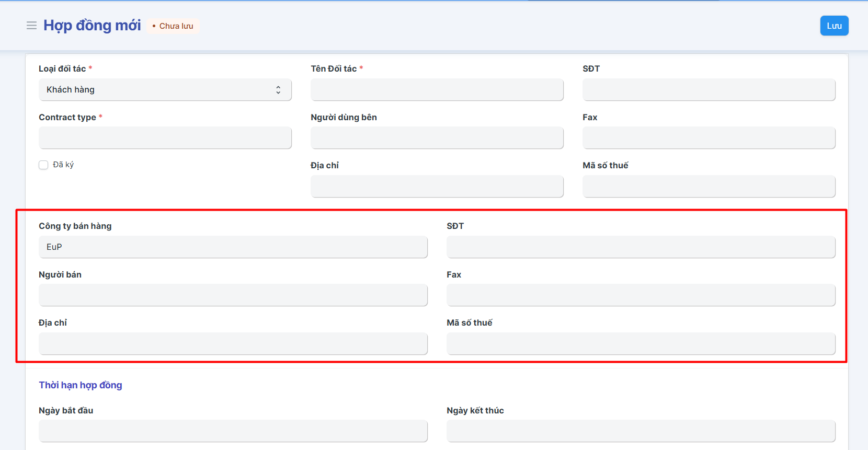Click the partner Fax input field
Image resolution: width=868 pixels, height=450 pixels.
click(x=709, y=138)
